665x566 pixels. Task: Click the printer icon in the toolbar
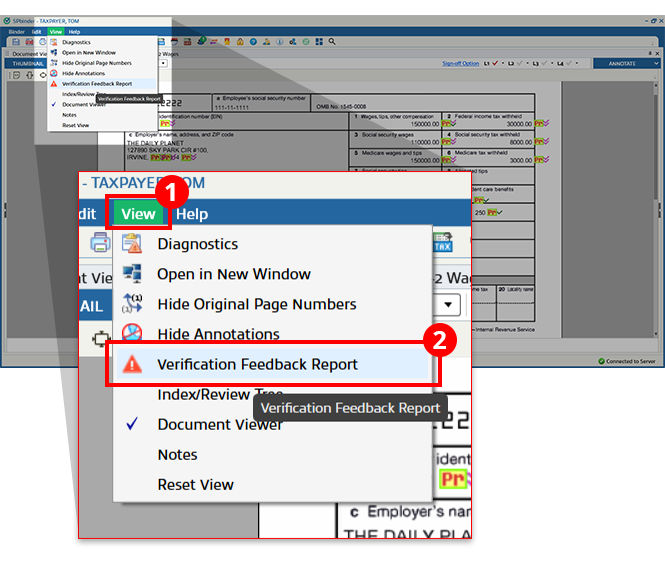100,242
